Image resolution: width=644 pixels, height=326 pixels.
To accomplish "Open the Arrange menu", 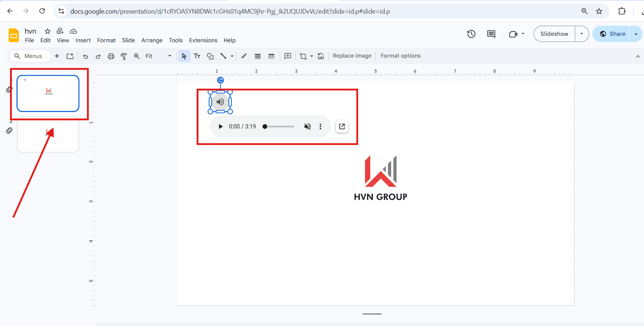I will coord(152,40).
